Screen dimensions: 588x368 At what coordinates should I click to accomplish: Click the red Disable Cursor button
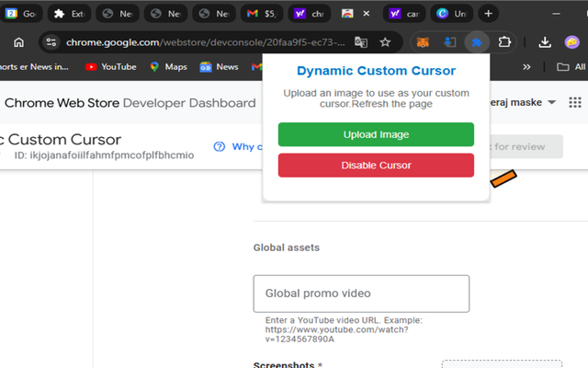(376, 166)
